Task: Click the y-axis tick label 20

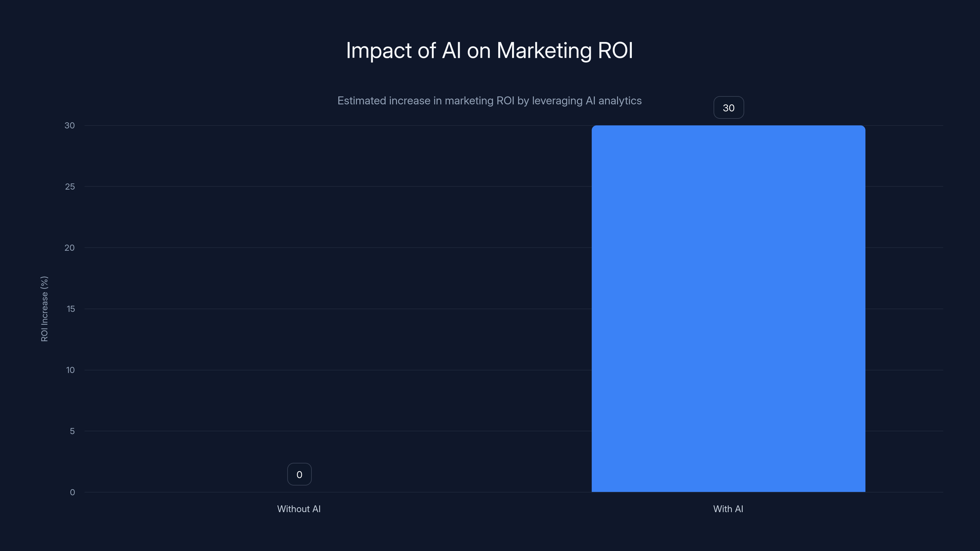Action: 70,248
